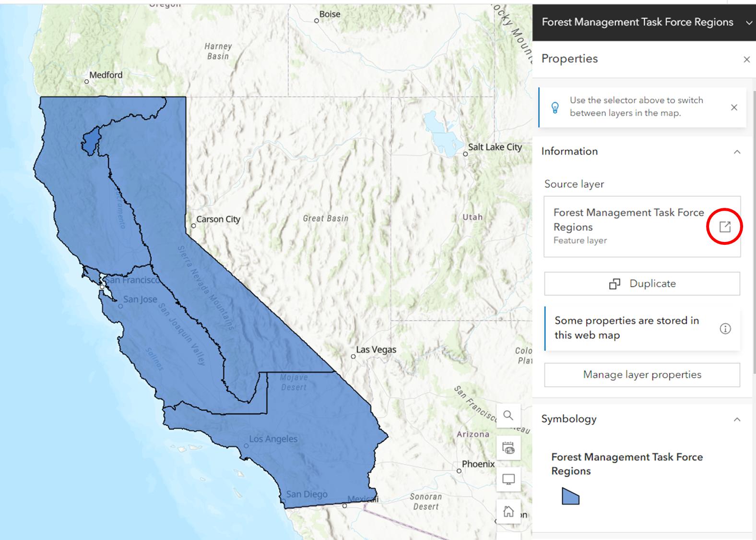
Task: Collapse the Information section
Action: (737, 152)
